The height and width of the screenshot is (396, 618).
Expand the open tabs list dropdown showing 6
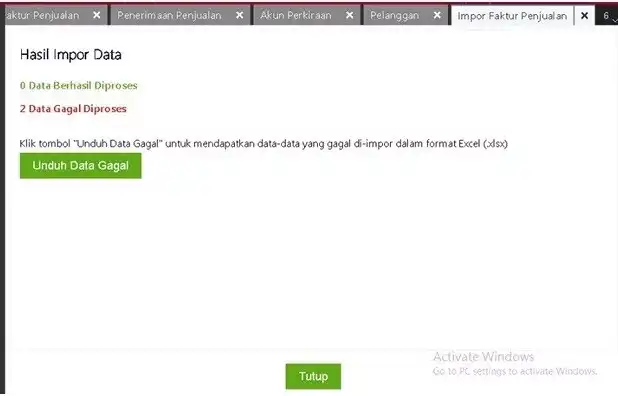tap(609, 16)
